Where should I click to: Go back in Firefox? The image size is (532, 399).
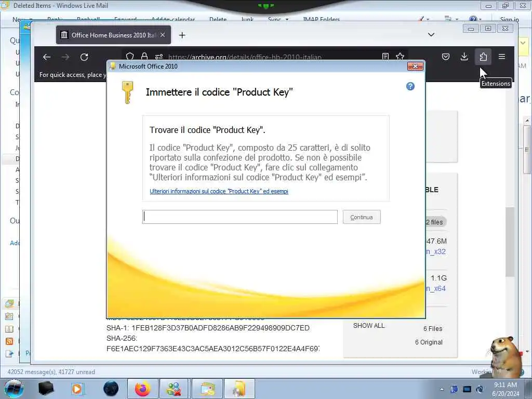[47, 57]
